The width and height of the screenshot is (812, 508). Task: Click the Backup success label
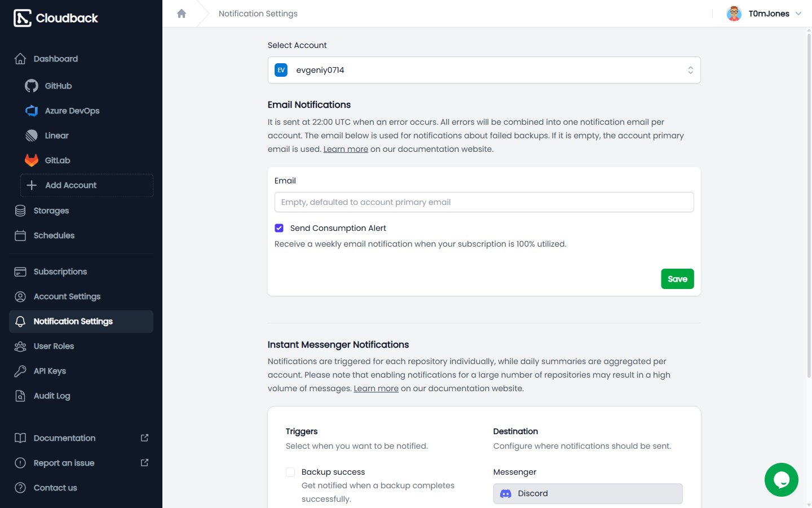coord(333,472)
